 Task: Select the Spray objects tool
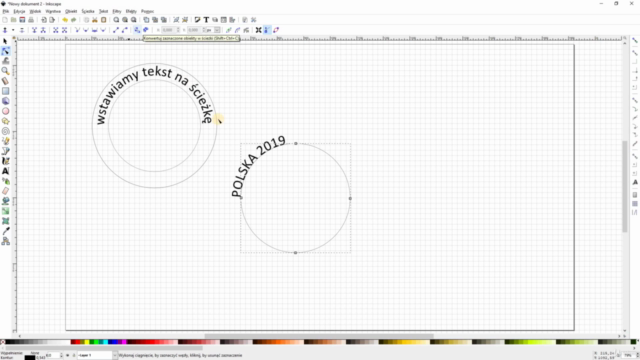click(5, 181)
